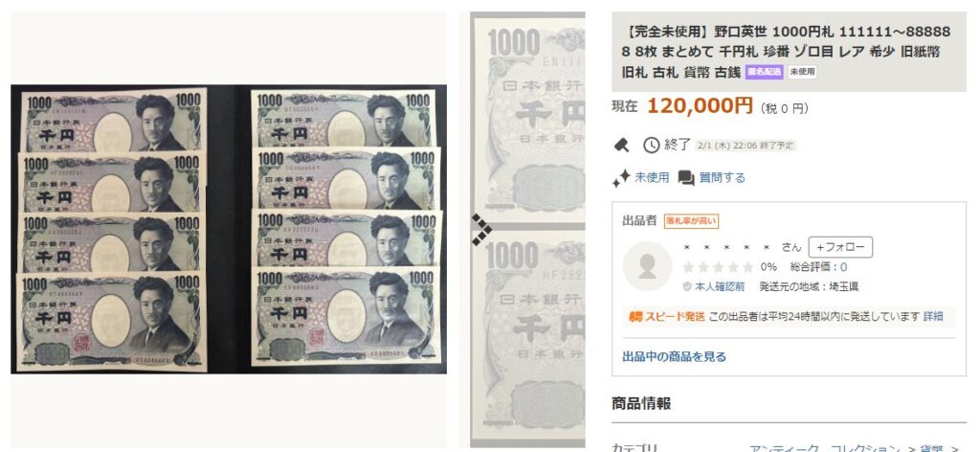Open the main photo of eight banknotes

pos(229,230)
